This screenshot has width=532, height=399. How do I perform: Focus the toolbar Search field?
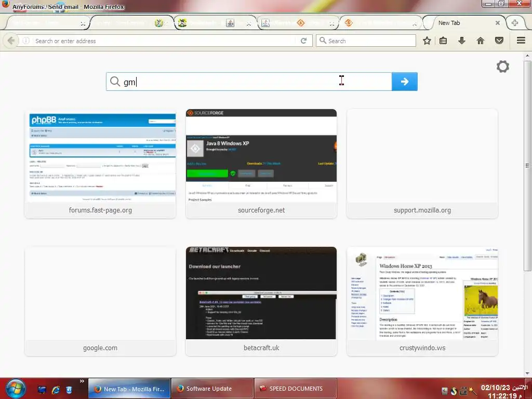tap(366, 41)
